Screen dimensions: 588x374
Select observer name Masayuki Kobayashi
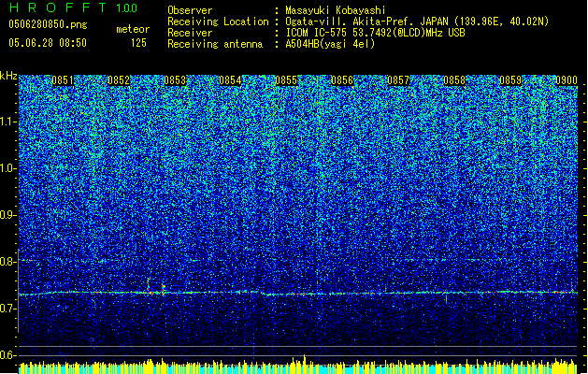click(336, 10)
